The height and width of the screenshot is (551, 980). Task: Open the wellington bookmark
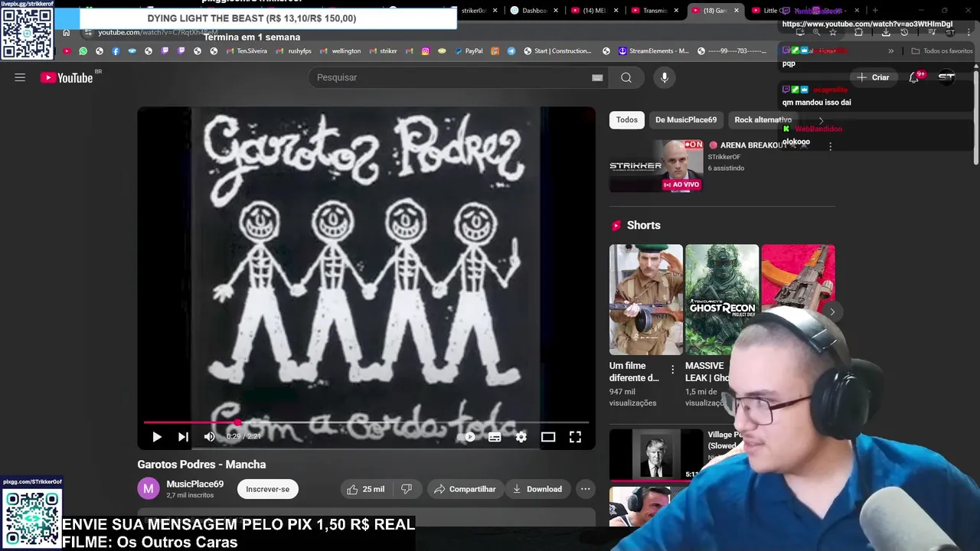click(x=341, y=51)
